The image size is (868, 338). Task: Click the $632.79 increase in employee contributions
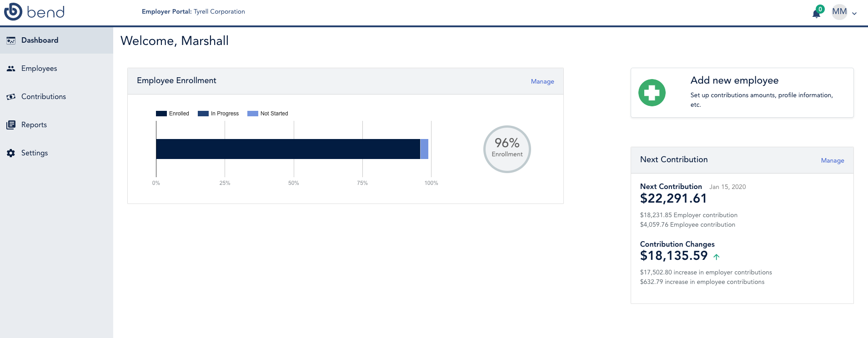(702, 282)
